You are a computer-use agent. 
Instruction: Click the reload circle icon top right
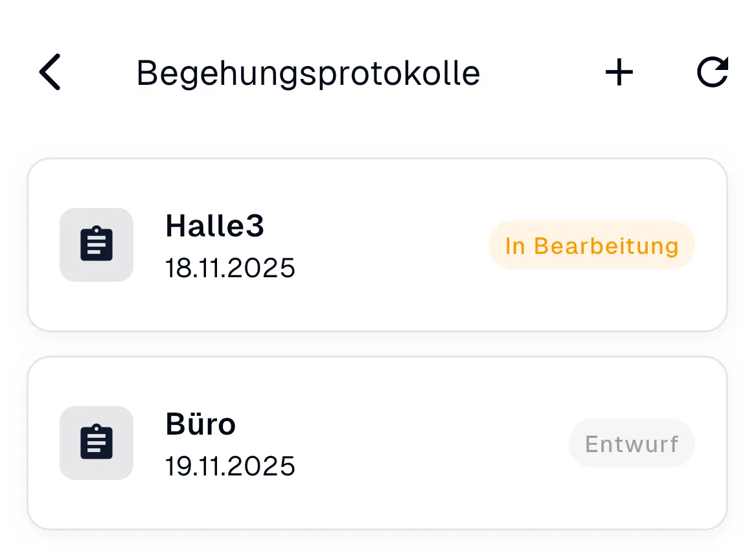coord(713,72)
